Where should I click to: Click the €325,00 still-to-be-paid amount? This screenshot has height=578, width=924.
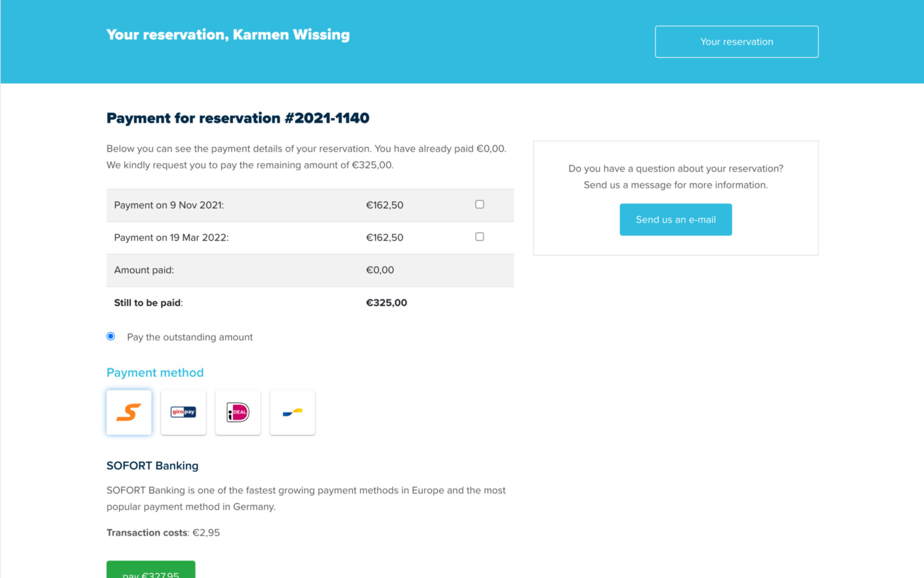tap(386, 303)
